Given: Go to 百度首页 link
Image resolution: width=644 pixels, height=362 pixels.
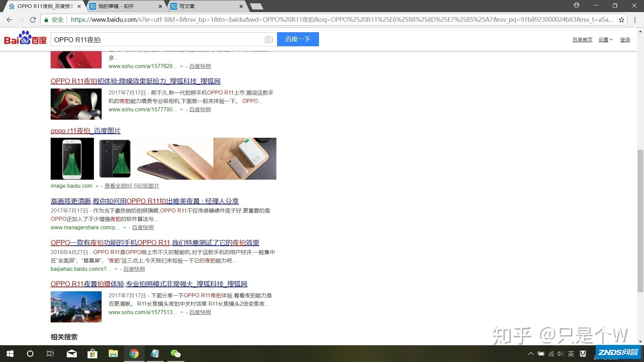Looking at the screenshot, I should pos(582,40).
